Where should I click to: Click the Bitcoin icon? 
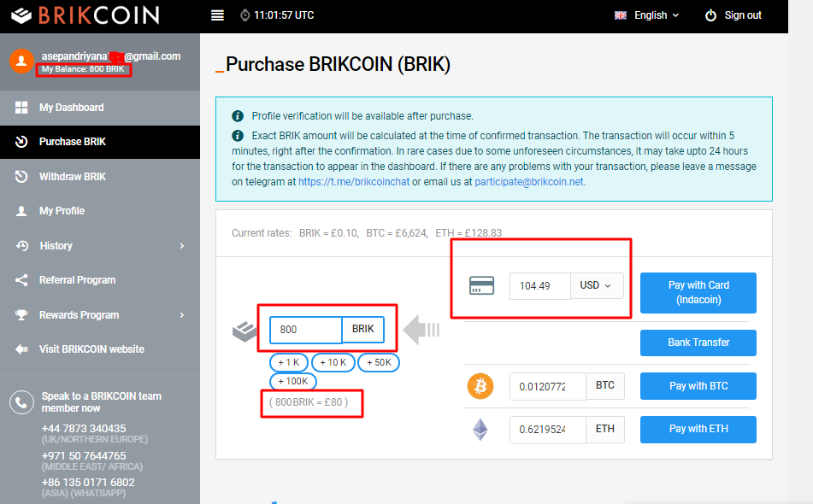(480, 386)
